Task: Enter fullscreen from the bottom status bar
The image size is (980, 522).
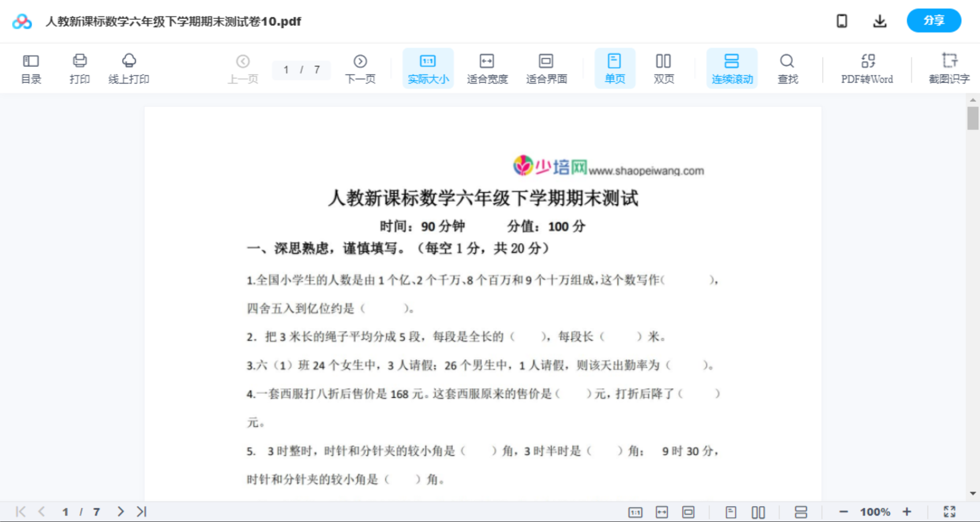Action: 949,511
